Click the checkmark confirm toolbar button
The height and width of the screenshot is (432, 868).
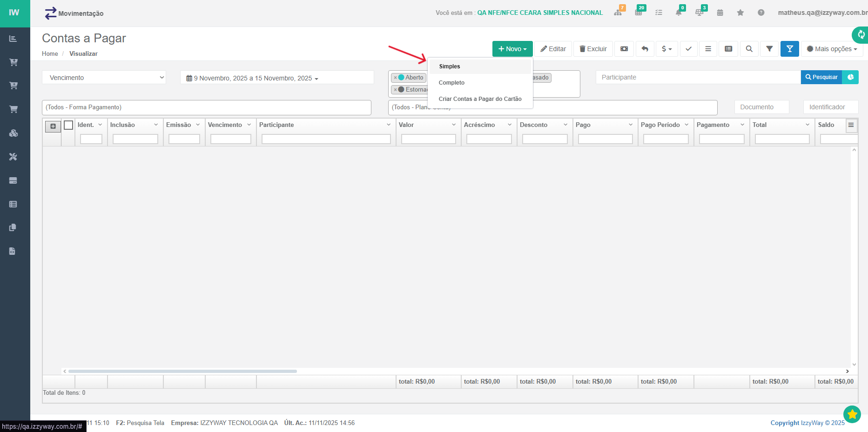688,49
